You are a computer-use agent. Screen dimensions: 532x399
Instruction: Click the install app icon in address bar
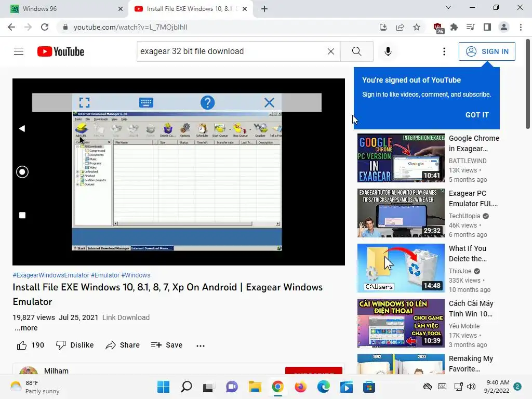point(383,27)
